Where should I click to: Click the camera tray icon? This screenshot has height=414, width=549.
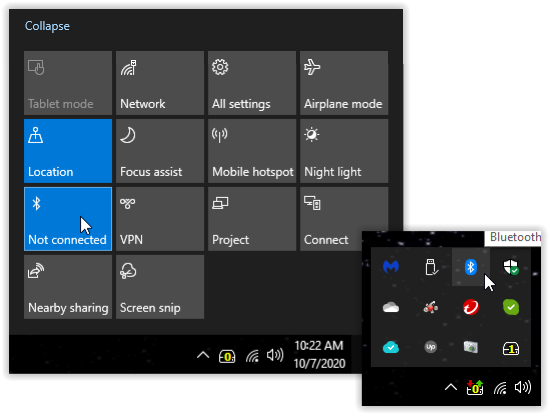coord(471,347)
